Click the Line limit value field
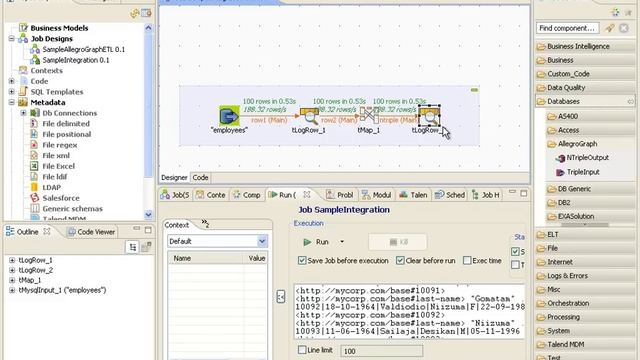Viewport: 640px width, 360px height. (x=381, y=351)
